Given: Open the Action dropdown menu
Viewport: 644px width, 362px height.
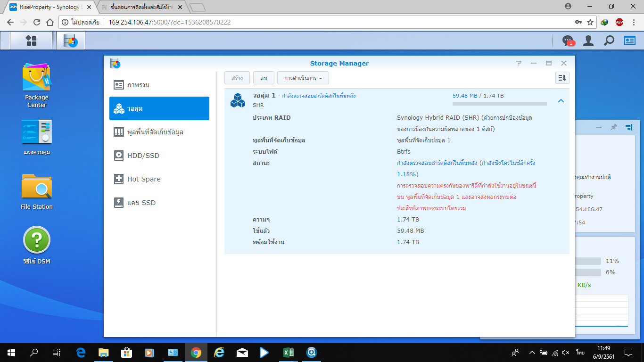Looking at the screenshot, I should pyautogui.click(x=303, y=78).
